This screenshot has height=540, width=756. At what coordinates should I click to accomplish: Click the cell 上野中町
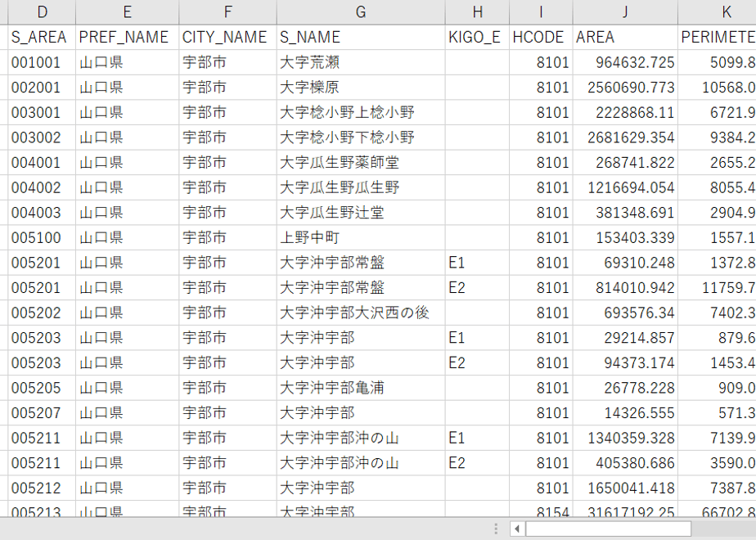(x=361, y=238)
